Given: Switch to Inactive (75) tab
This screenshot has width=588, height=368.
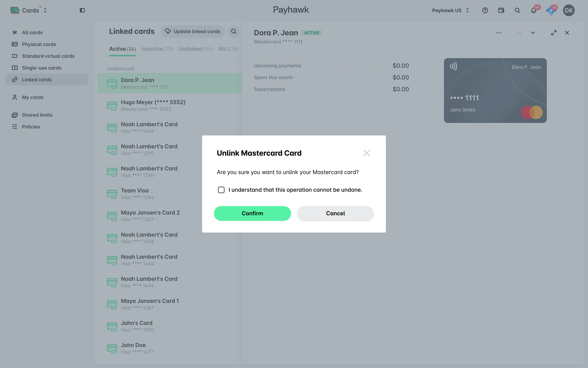Looking at the screenshot, I should pyautogui.click(x=157, y=49).
